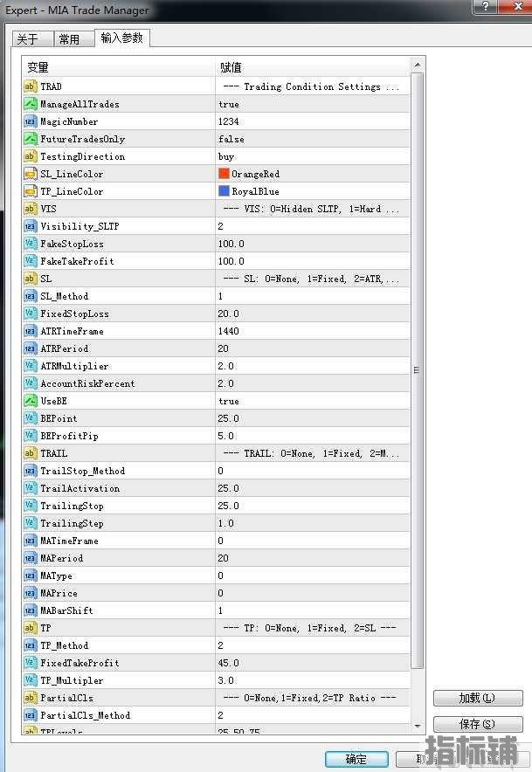
Task: Click the MagicNumber integer icon
Action: pyautogui.click(x=30, y=121)
